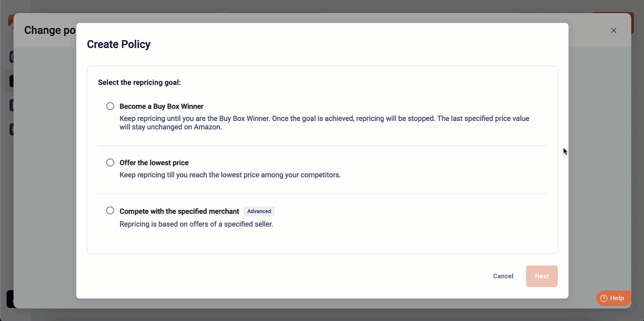Click the specified seller description text
Image resolution: width=644 pixels, height=321 pixels.
coord(196,224)
